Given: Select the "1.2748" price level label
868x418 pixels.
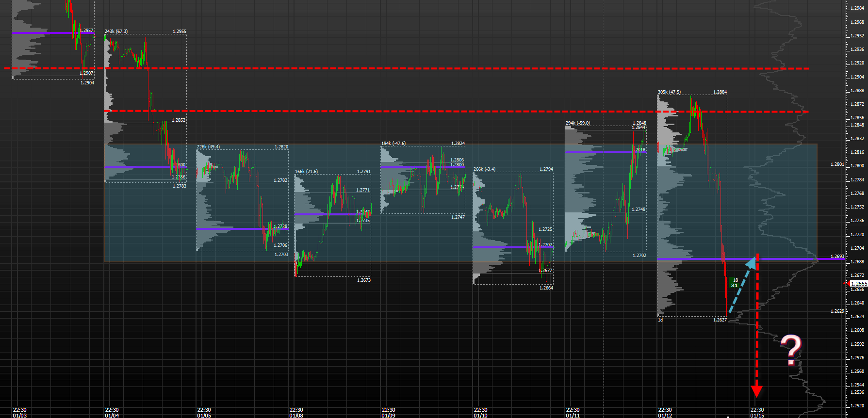Looking at the screenshot, I should (639, 209).
